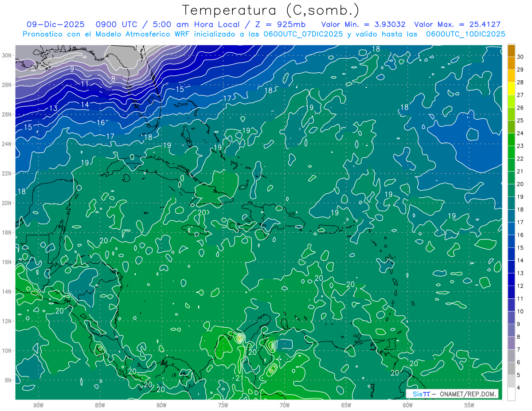Screen dimensions: 532x411
Task: Click latitude axis label "16N"
Action: (x=8, y=262)
